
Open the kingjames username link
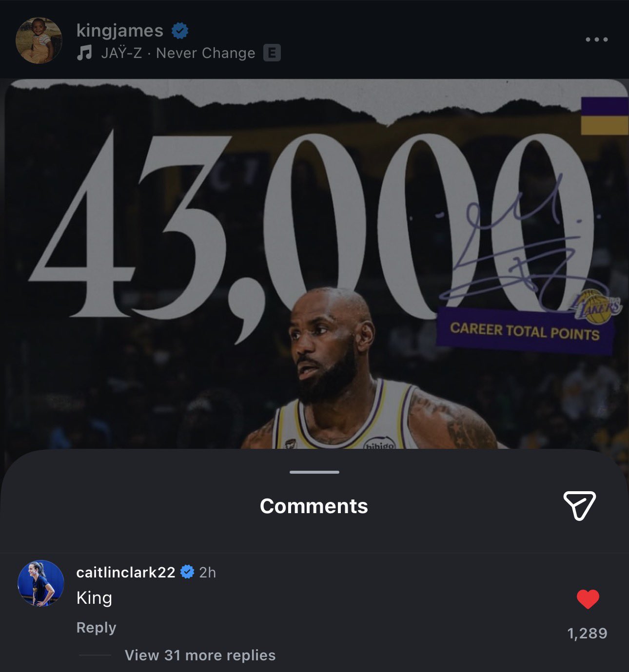pyautogui.click(x=119, y=31)
